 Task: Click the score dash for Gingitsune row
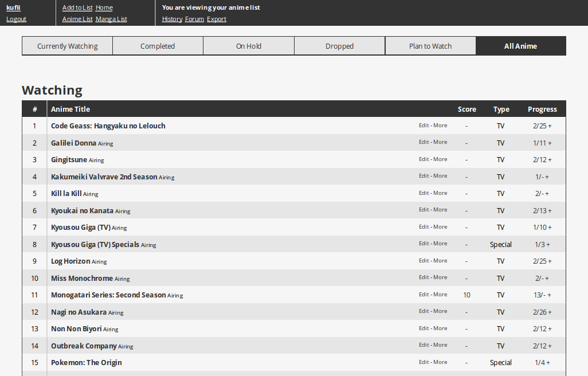tap(467, 160)
